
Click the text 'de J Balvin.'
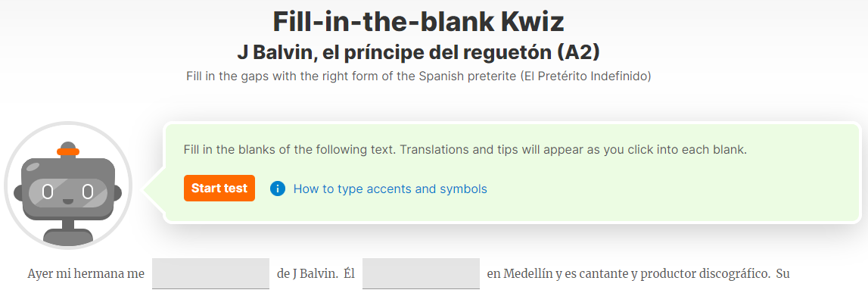coord(306,273)
